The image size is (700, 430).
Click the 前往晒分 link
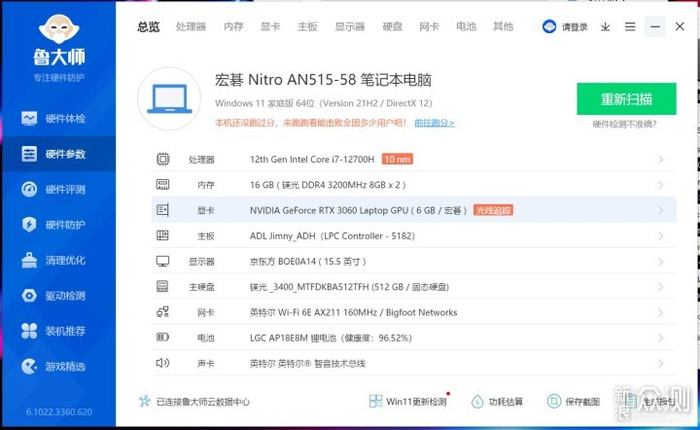(x=433, y=123)
